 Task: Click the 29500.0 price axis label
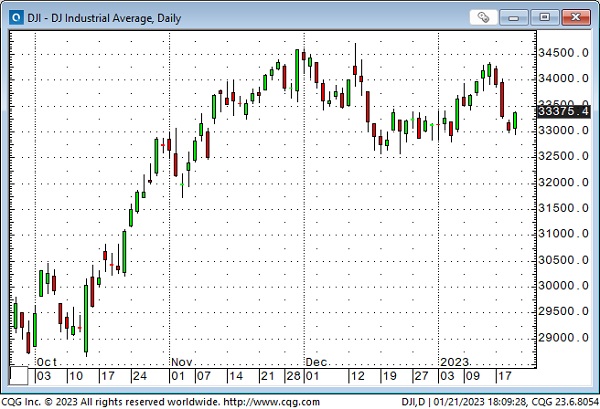pos(563,311)
